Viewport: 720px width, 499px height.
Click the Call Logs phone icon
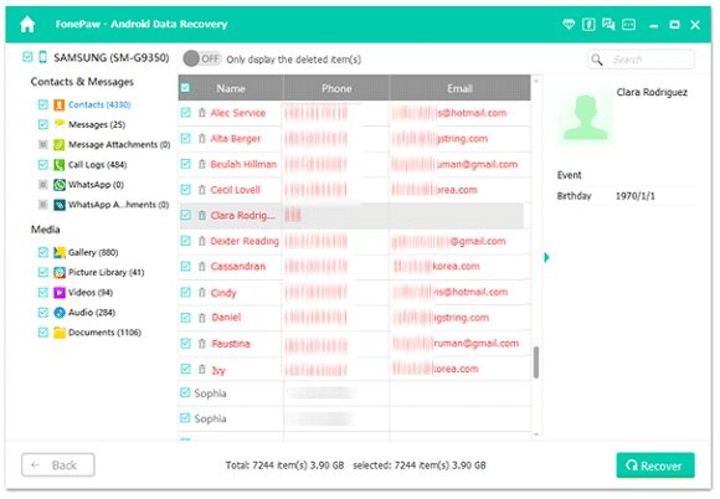pyautogui.click(x=59, y=165)
